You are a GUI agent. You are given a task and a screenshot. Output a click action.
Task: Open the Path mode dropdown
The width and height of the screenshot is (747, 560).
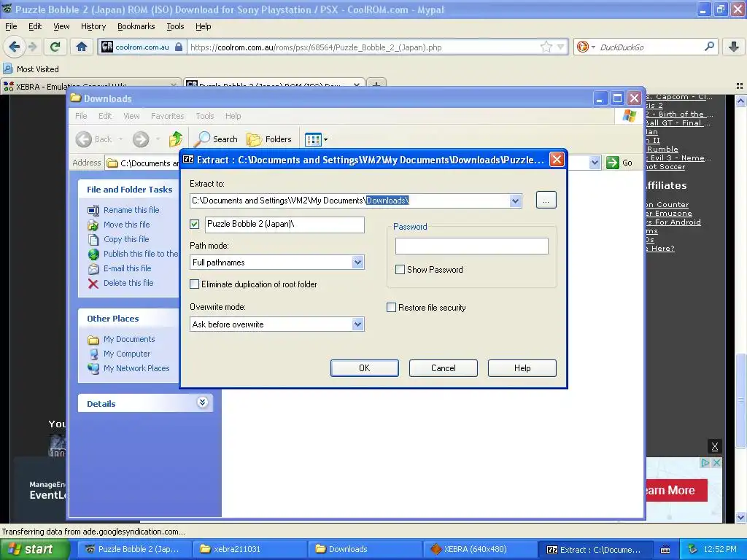point(357,262)
